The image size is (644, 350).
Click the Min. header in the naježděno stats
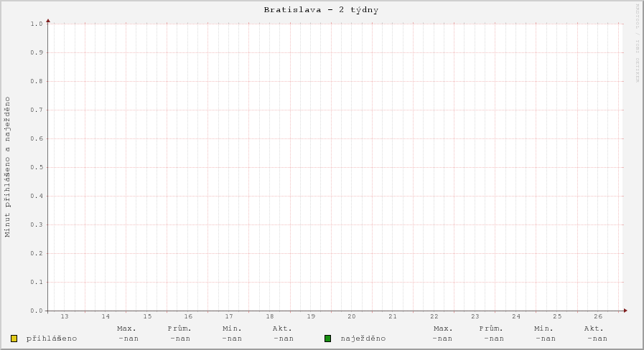pyautogui.click(x=544, y=328)
